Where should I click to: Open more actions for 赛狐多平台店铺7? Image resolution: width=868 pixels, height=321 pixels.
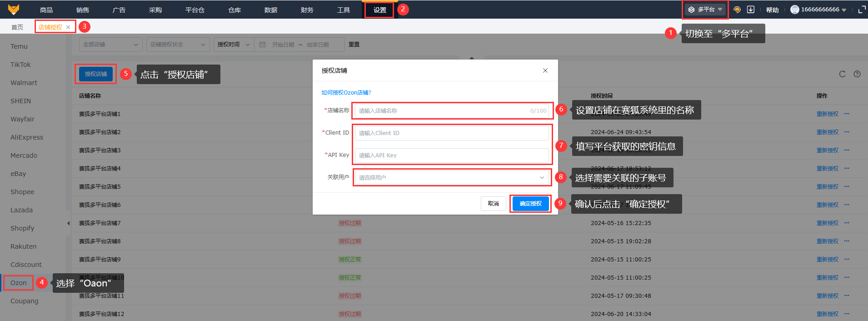coord(847,223)
